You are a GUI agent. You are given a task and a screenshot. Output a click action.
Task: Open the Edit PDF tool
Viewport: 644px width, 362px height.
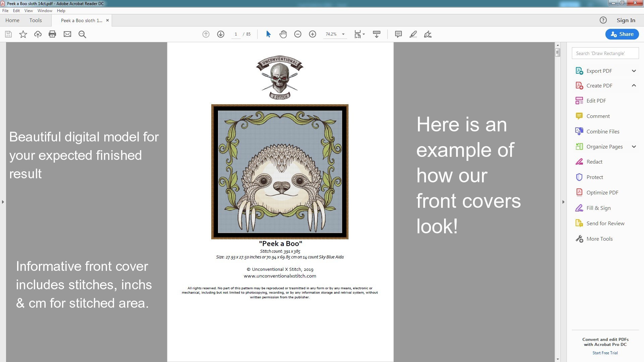pyautogui.click(x=596, y=101)
